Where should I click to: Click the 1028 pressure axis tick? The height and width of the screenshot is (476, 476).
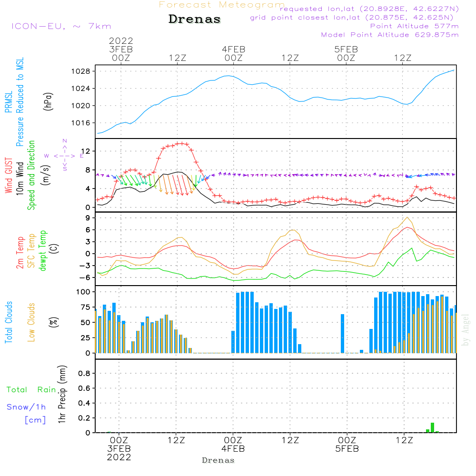coord(80,71)
